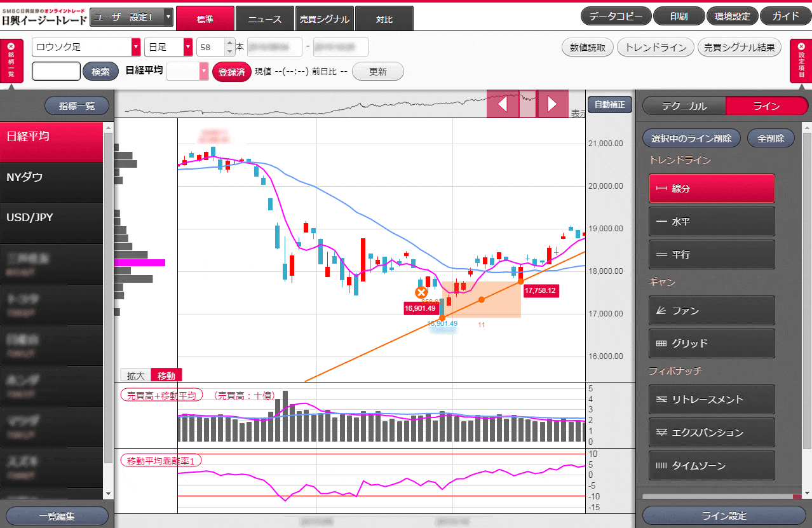Toggle chart mode to 拡大

point(135,376)
